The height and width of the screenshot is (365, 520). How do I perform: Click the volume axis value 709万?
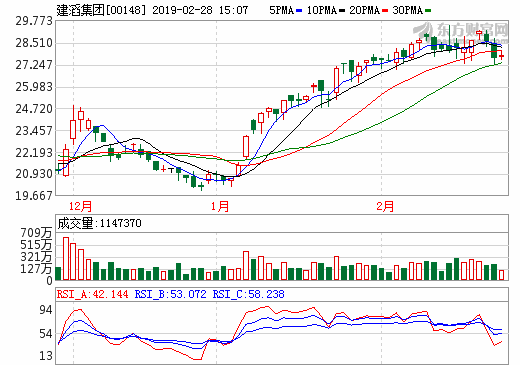click(x=36, y=233)
